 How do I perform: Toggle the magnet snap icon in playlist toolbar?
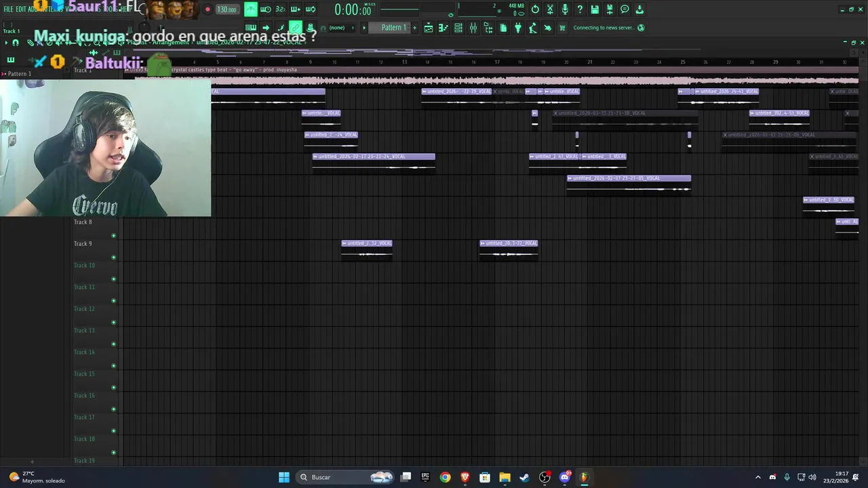tap(16, 43)
